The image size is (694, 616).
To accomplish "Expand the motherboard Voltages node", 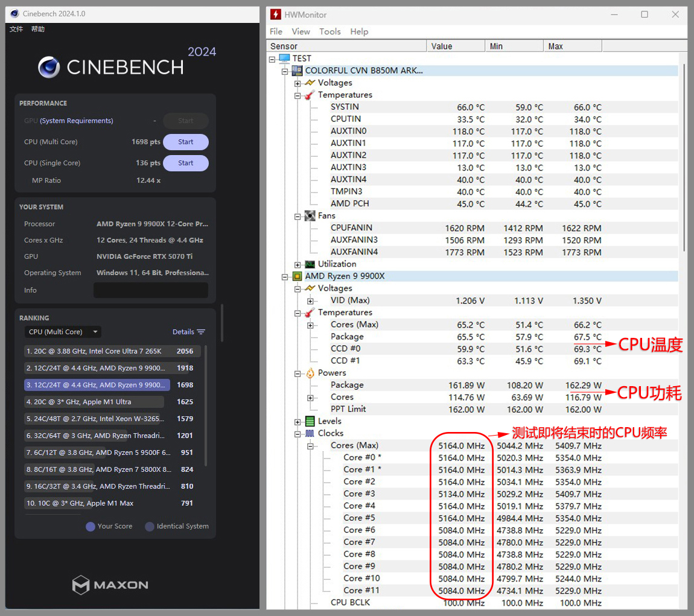I will 298,83.
